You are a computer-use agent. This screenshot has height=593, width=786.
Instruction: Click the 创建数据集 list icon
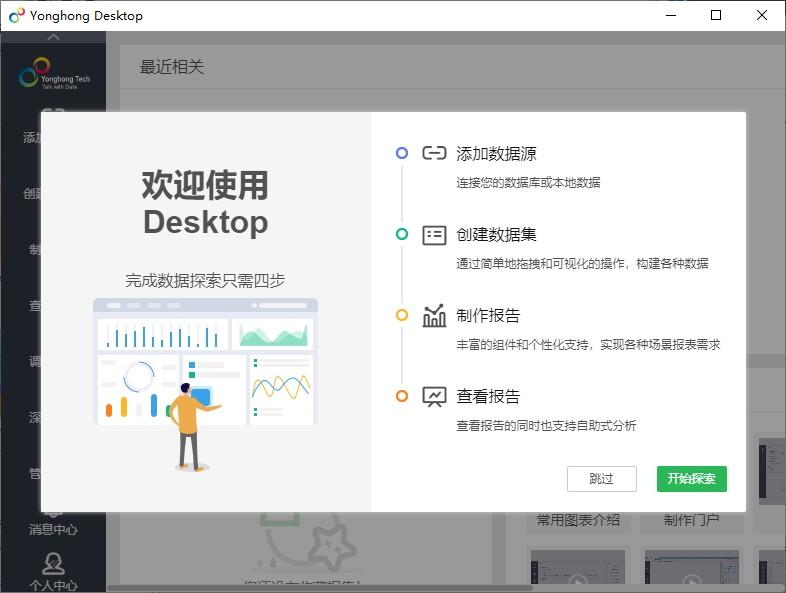coord(434,235)
